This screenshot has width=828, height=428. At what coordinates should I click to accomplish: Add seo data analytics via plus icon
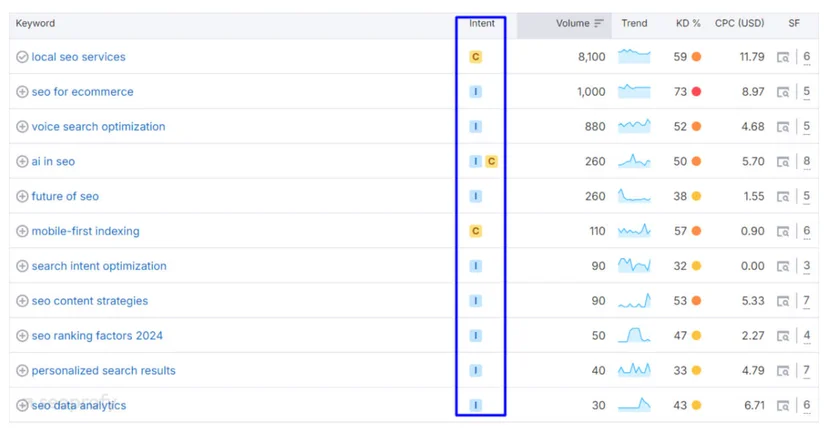pos(22,405)
